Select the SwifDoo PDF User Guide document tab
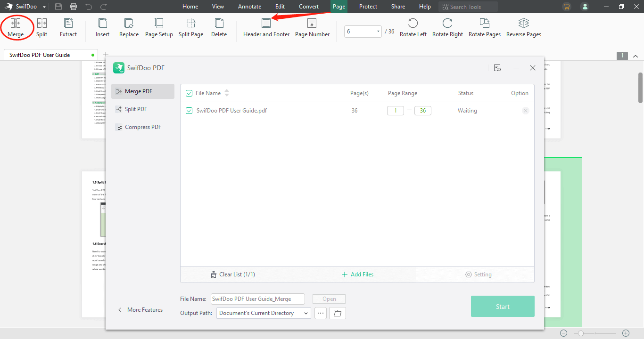 (51, 55)
